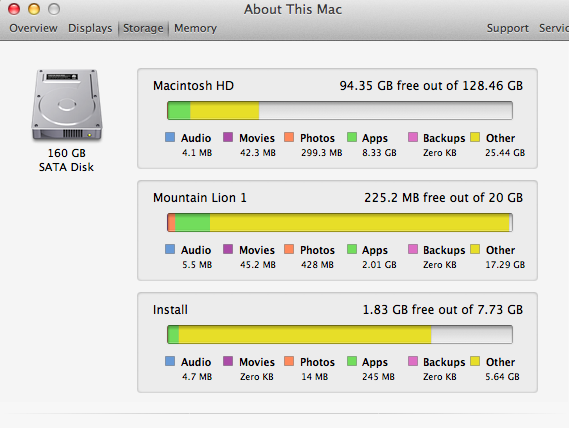Click the green Apps swatch under Mountain Lion 1

click(352, 249)
